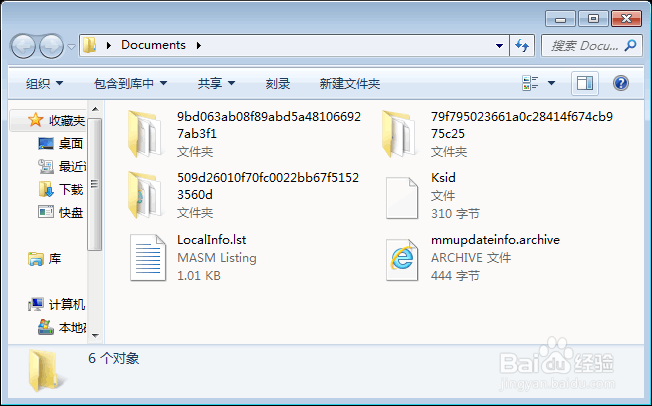652x406 pixels.
Task: Click the 刻录 button
Action: coord(278,84)
